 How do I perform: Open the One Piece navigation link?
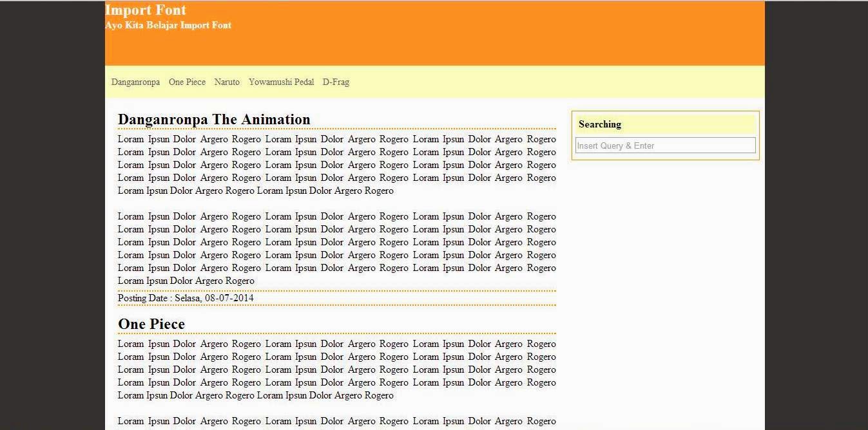pyautogui.click(x=187, y=82)
